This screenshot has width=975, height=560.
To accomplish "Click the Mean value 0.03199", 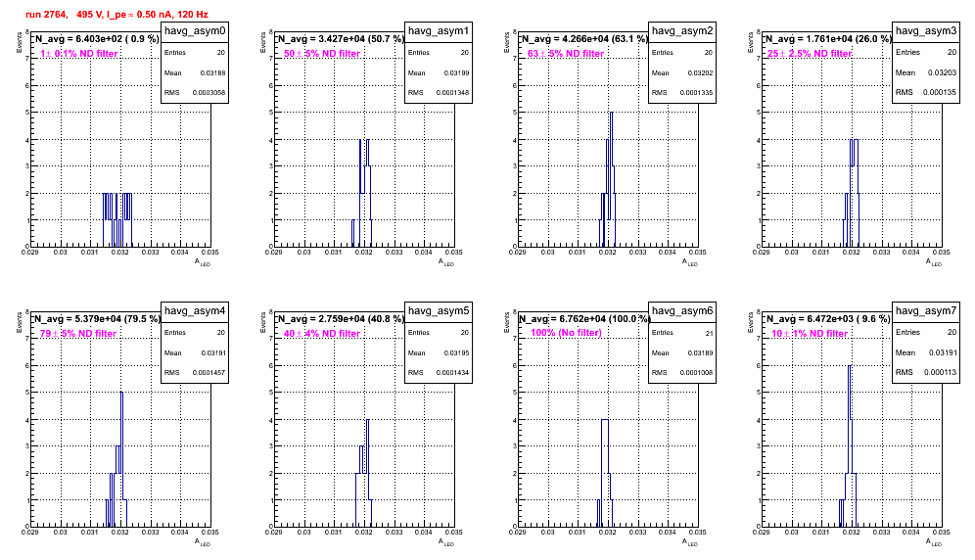I will pyautogui.click(x=456, y=72).
